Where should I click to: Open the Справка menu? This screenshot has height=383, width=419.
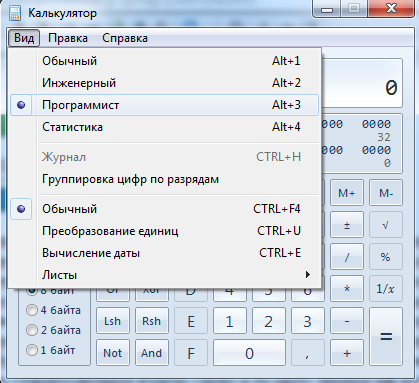[x=125, y=38]
